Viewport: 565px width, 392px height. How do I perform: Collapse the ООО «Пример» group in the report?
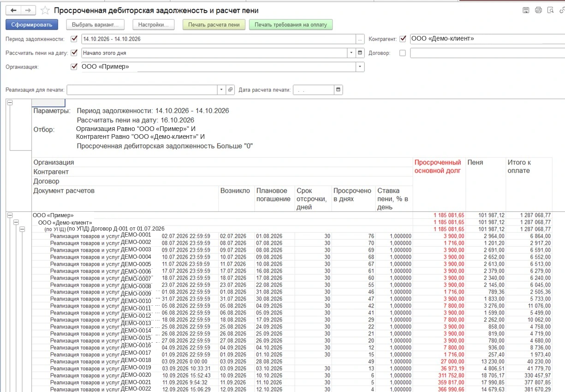pyautogui.click(x=10, y=215)
